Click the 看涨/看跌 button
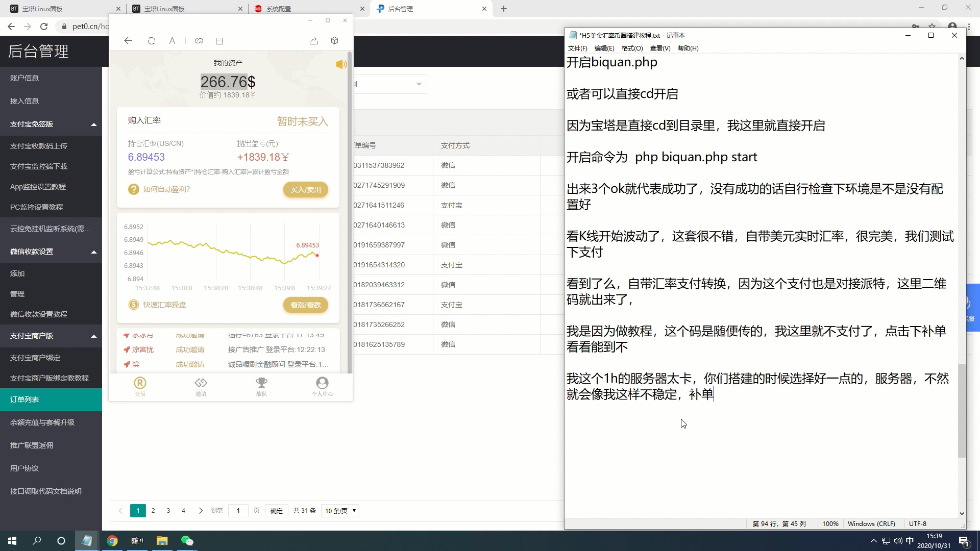980x551 pixels. click(306, 305)
